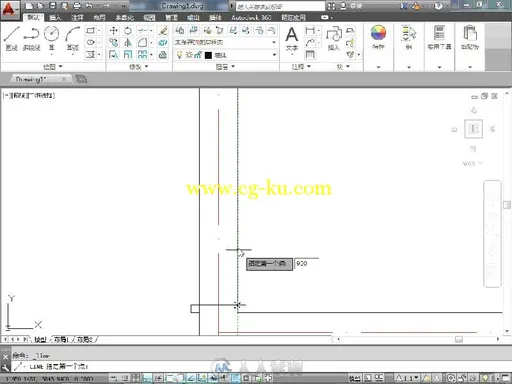Toggle the layer on/off lightbulb icon
Viewport: 512px width, 384px height.
coord(179,55)
